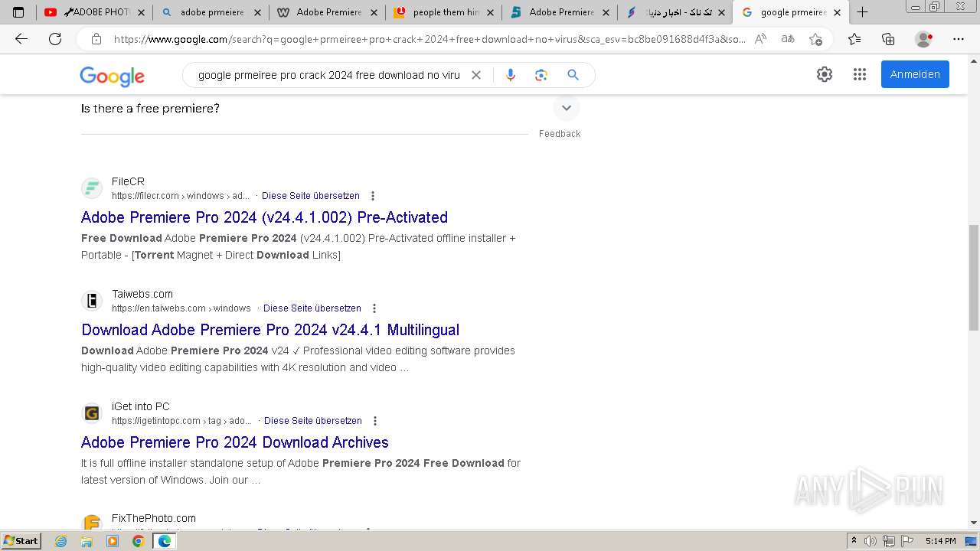View site information lock icon
The height and width of the screenshot is (551, 980).
coord(96,39)
